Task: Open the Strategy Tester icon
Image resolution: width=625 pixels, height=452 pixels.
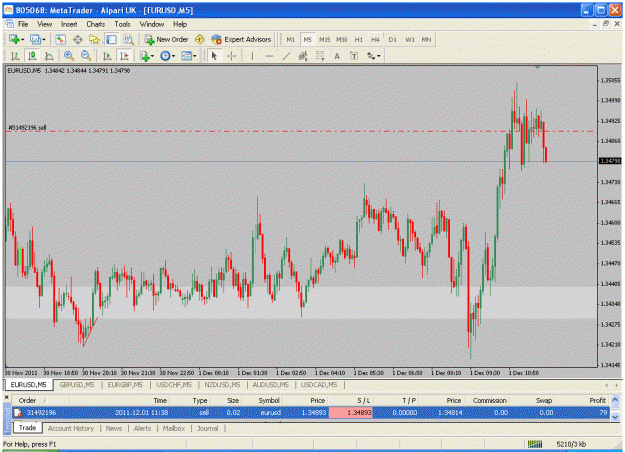Action: [x=128, y=39]
